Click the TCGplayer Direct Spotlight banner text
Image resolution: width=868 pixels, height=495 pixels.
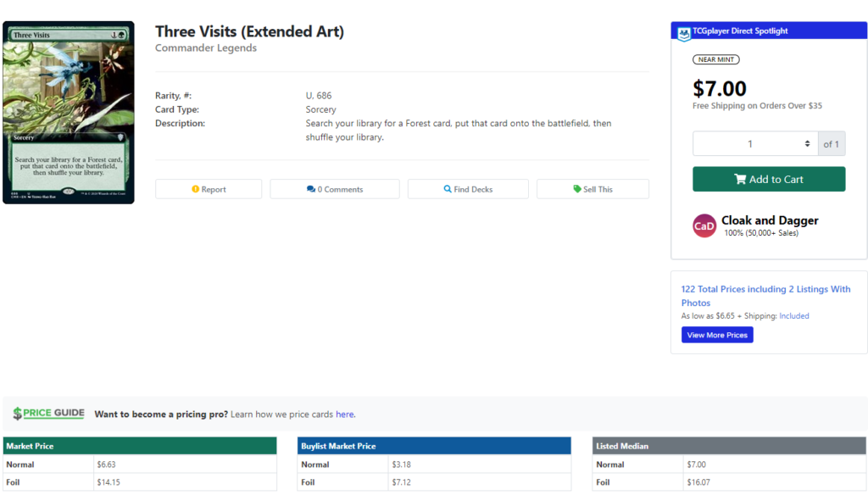click(740, 31)
